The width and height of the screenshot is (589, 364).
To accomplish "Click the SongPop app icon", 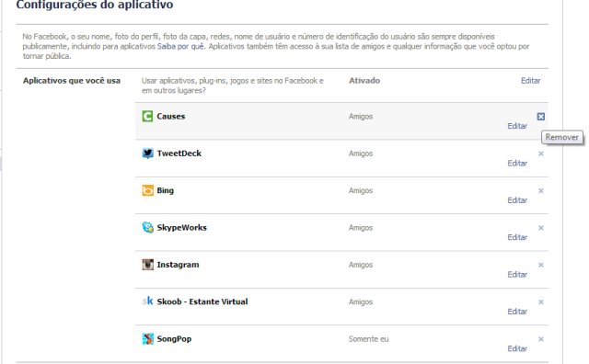I will [x=147, y=339].
